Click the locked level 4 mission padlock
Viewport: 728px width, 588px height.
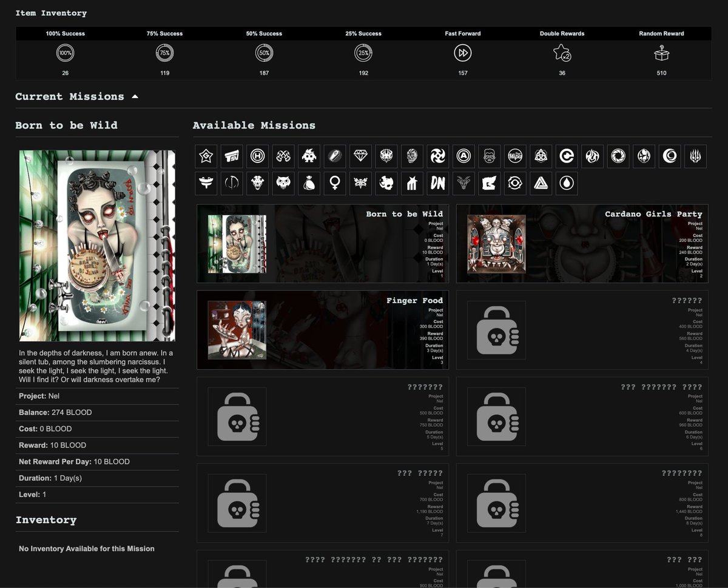pos(497,330)
